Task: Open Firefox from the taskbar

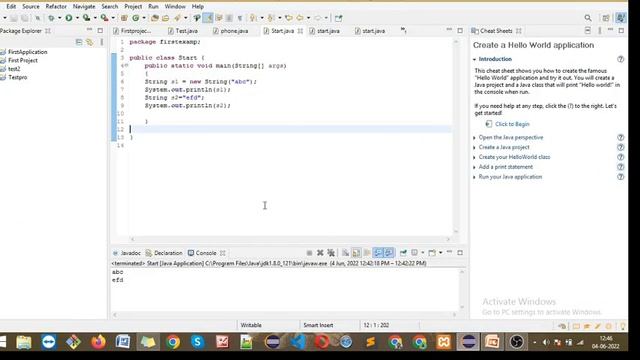Action: [98, 342]
